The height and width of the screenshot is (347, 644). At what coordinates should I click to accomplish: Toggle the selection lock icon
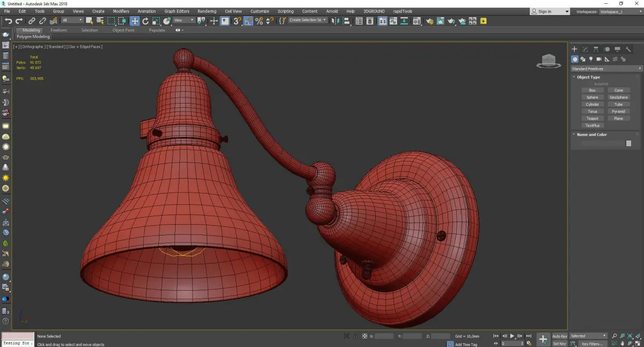coord(355,336)
